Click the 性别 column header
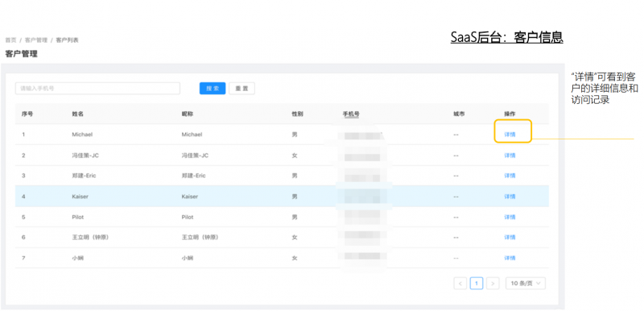The image size is (644, 311). [297, 114]
